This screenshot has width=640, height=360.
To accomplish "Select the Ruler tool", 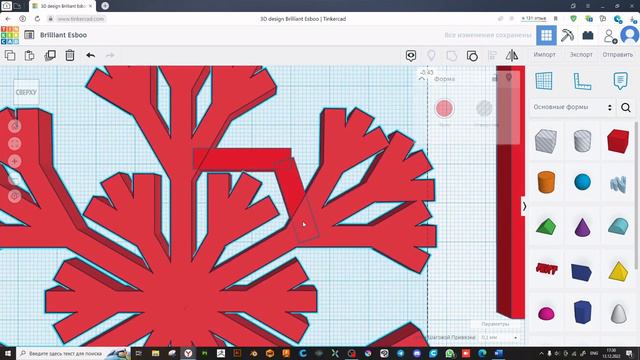I will (582, 81).
